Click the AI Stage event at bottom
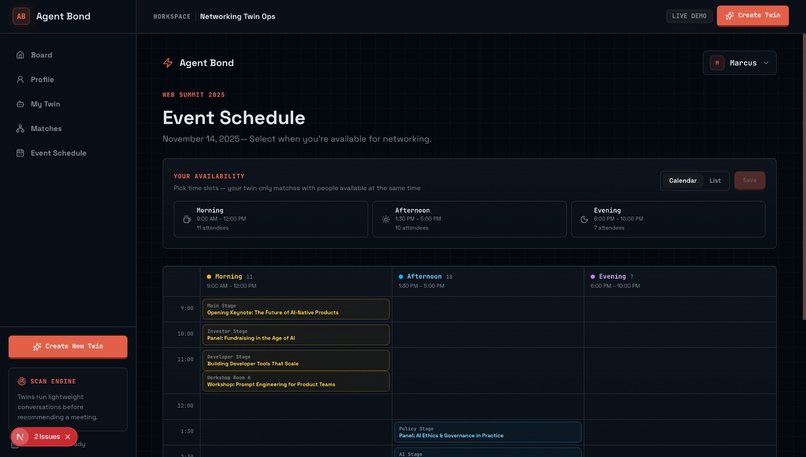 (488, 452)
